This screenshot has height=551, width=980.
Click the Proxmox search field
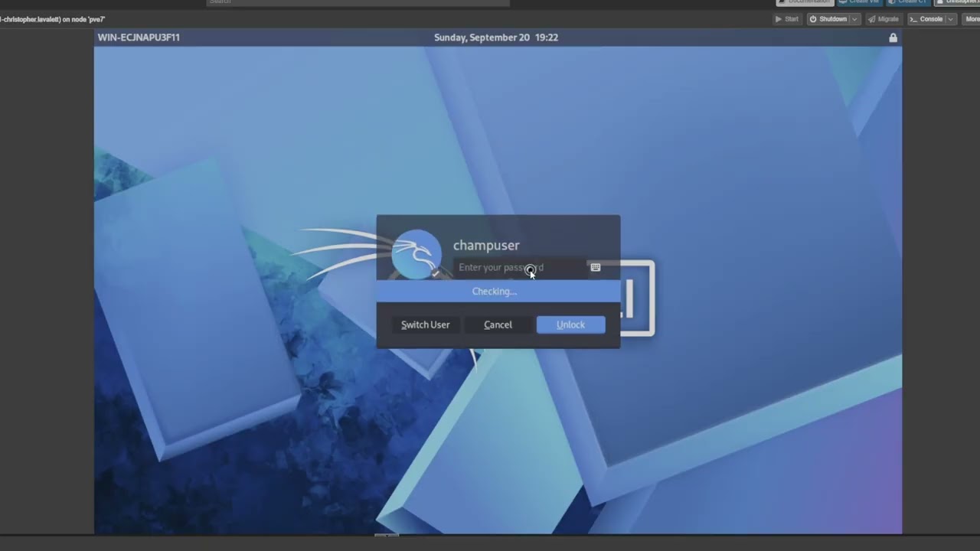(x=358, y=2)
